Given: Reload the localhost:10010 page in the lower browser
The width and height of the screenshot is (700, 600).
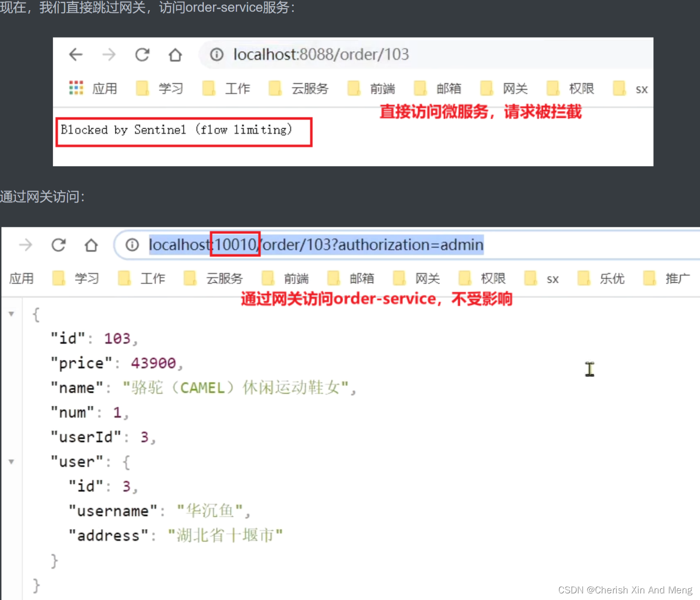Looking at the screenshot, I should [x=58, y=245].
